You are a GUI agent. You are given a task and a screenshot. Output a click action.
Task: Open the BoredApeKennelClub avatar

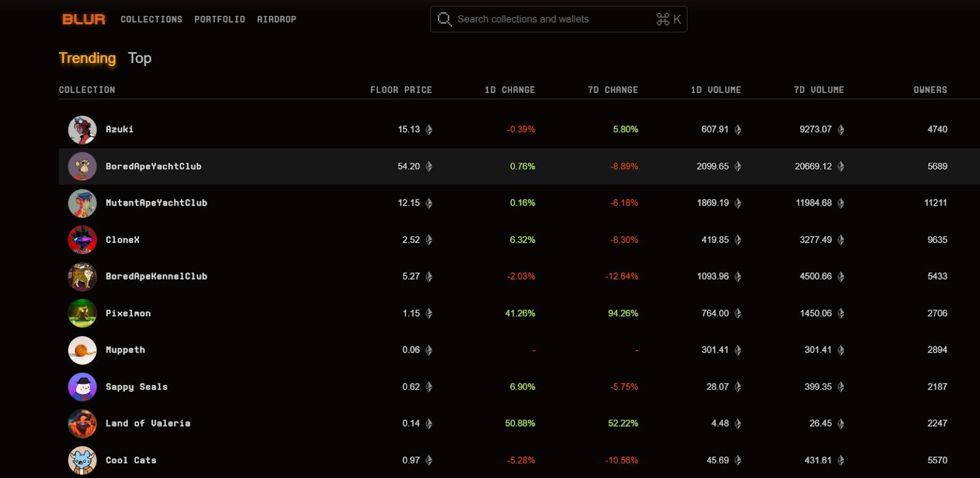pyautogui.click(x=82, y=277)
